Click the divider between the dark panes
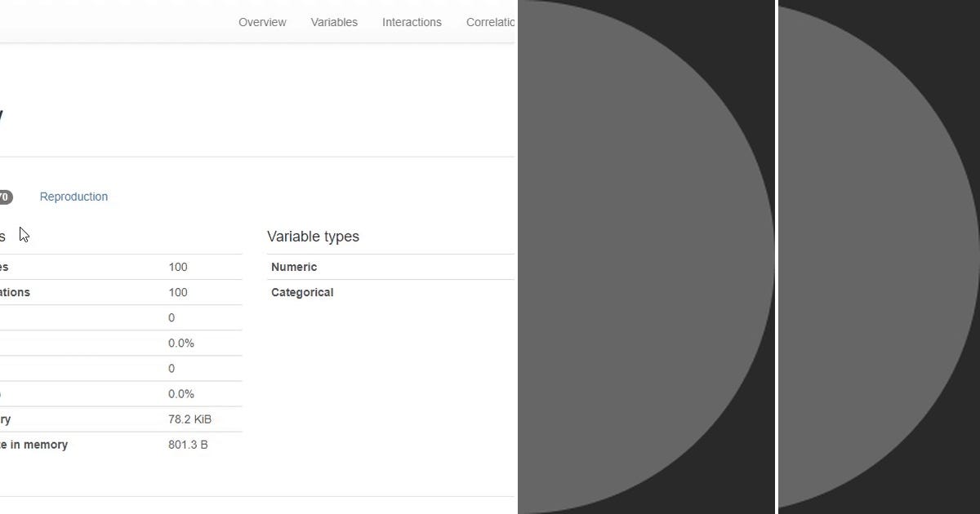Screen dimensions: 980x514 775,257
